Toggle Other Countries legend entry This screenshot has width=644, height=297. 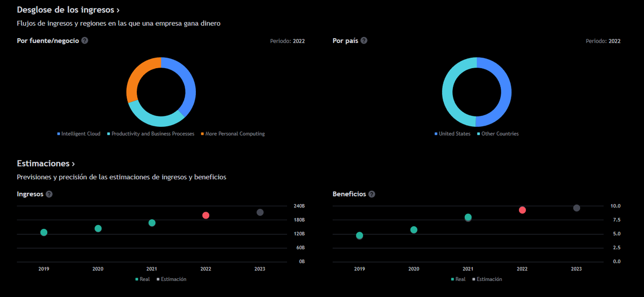[497, 134]
